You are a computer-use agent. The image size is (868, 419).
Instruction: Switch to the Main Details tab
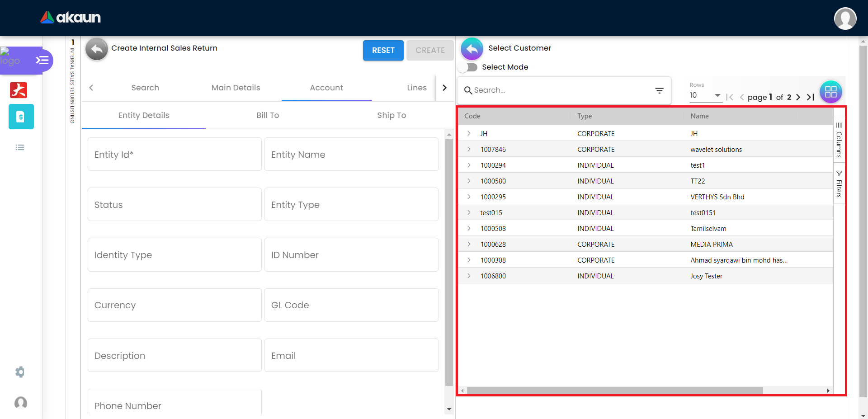coord(236,88)
